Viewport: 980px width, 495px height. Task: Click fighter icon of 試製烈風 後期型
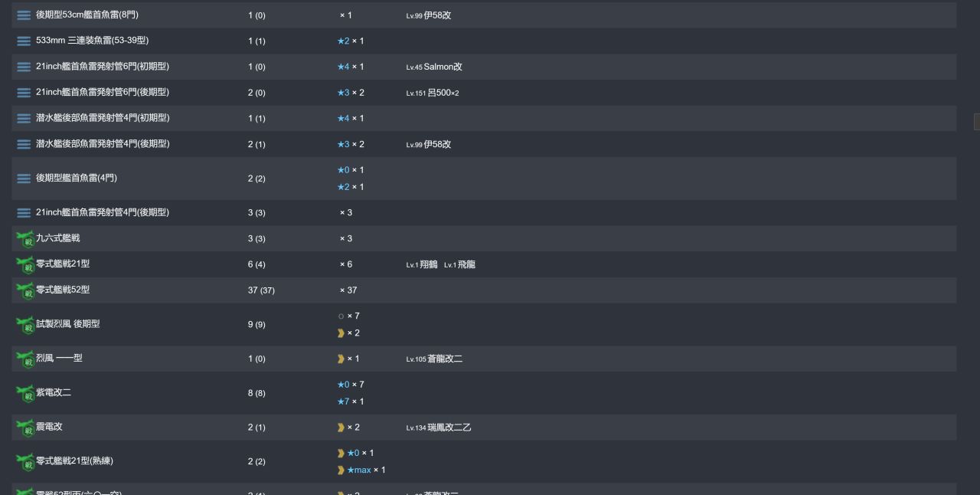pyautogui.click(x=25, y=325)
